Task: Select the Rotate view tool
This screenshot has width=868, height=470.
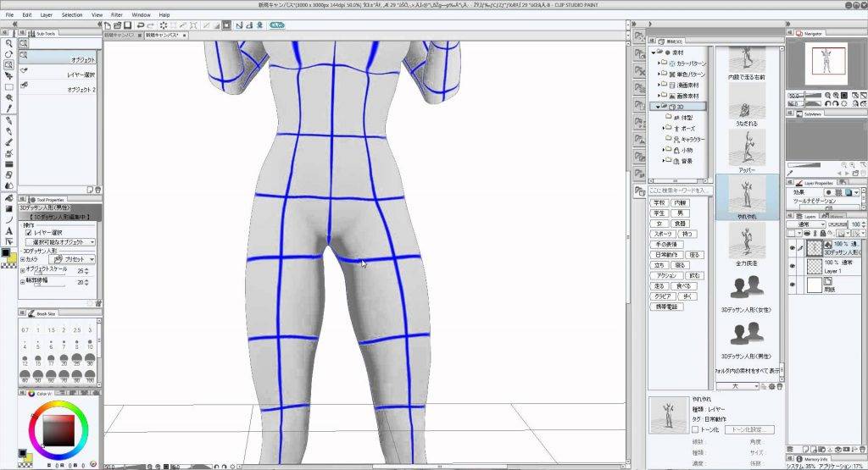Action: (8, 54)
